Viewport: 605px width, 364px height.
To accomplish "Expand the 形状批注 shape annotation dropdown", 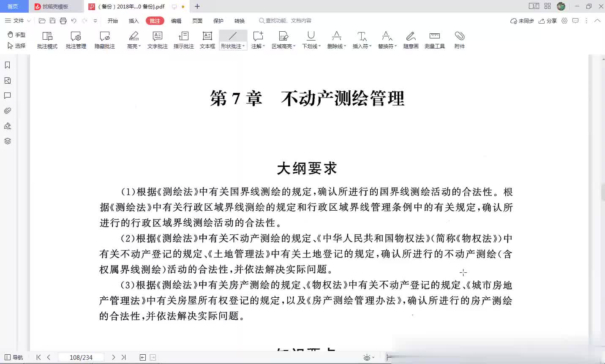I will (244, 46).
